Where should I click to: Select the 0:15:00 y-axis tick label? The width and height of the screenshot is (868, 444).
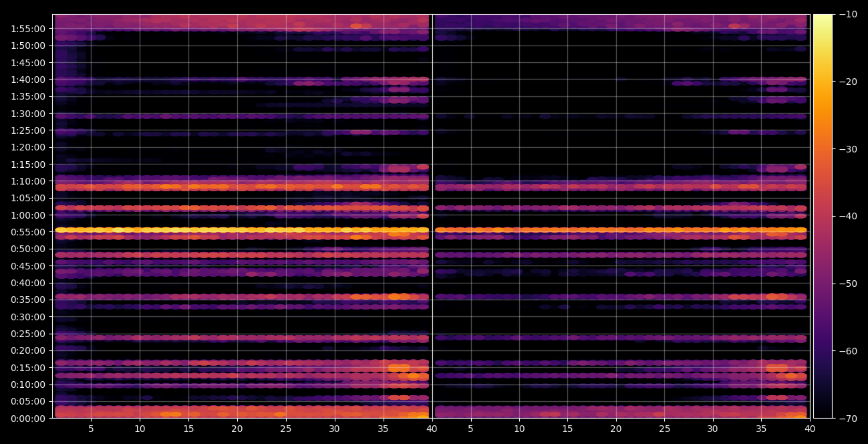coord(28,368)
